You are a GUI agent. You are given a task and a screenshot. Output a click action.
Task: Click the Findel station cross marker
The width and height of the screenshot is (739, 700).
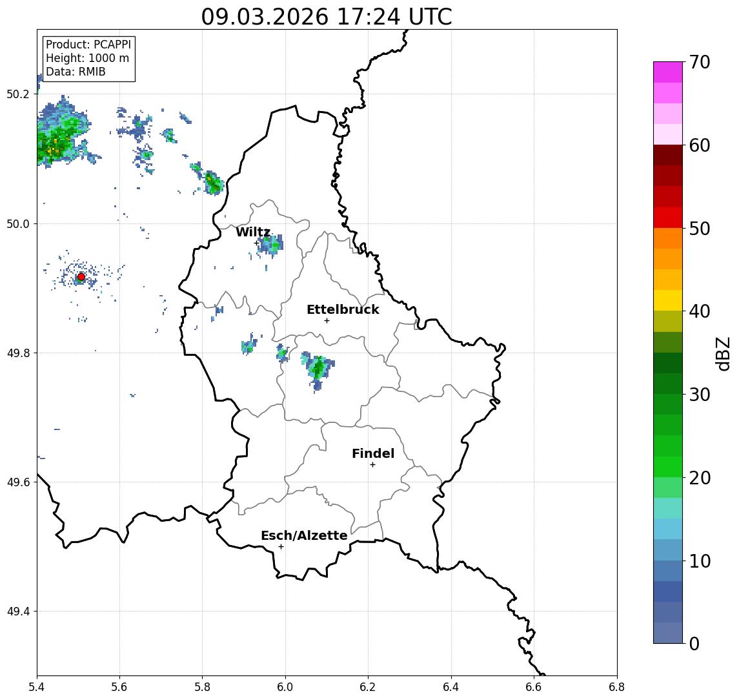(x=372, y=465)
